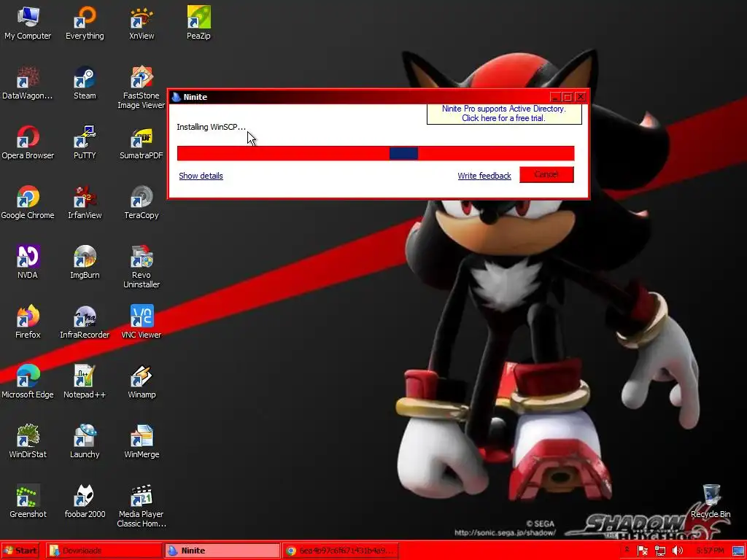Image resolution: width=747 pixels, height=560 pixels.
Task: Select the DataWagon desktop shortcut
Action: coord(28,83)
